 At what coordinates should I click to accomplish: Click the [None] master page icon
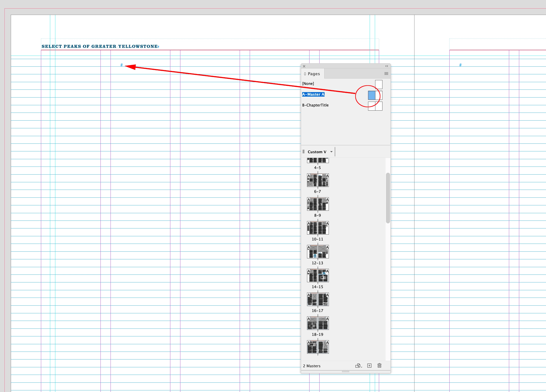(379, 85)
